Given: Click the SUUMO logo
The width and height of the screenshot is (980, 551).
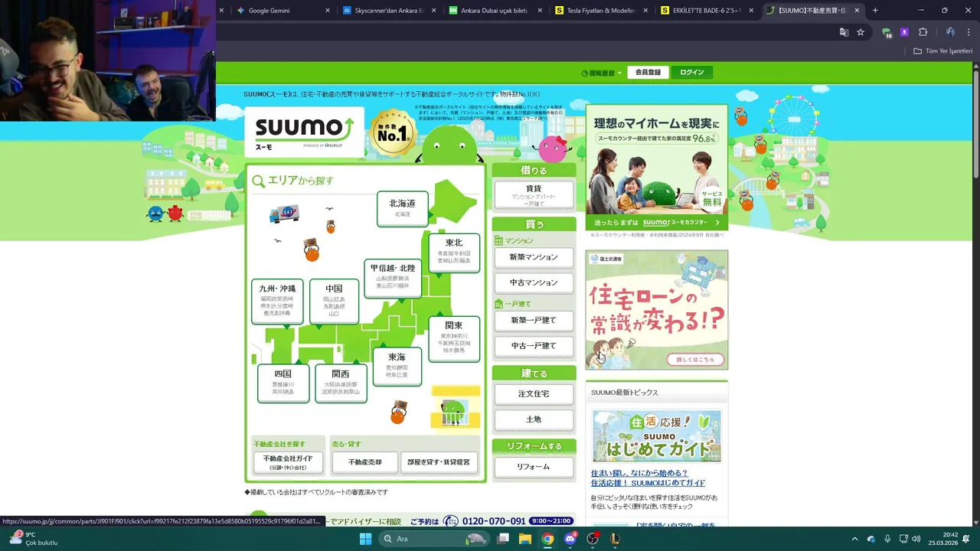Looking at the screenshot, I should tap(304, 132).
